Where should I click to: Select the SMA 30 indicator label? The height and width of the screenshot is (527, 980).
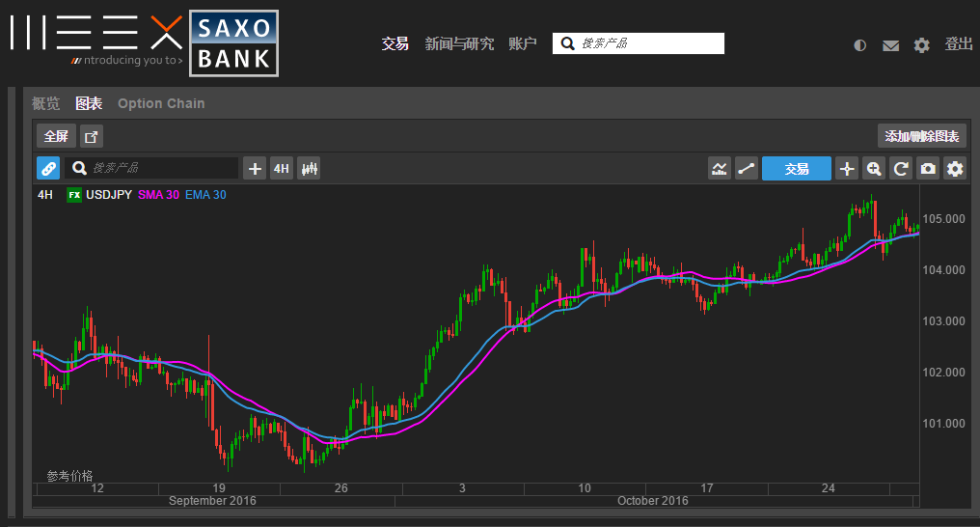pos(158,194)
